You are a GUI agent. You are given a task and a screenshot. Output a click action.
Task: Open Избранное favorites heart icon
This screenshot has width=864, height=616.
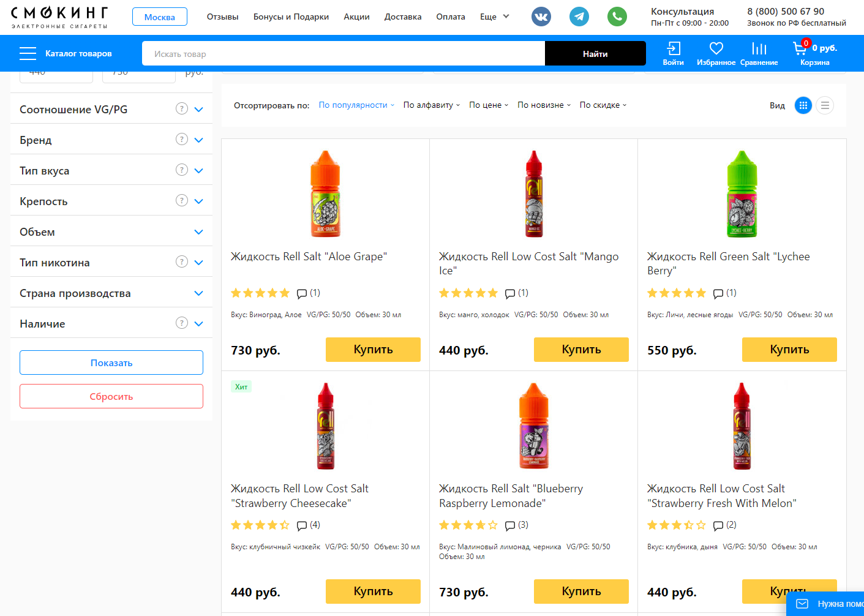tap(716, 48)
